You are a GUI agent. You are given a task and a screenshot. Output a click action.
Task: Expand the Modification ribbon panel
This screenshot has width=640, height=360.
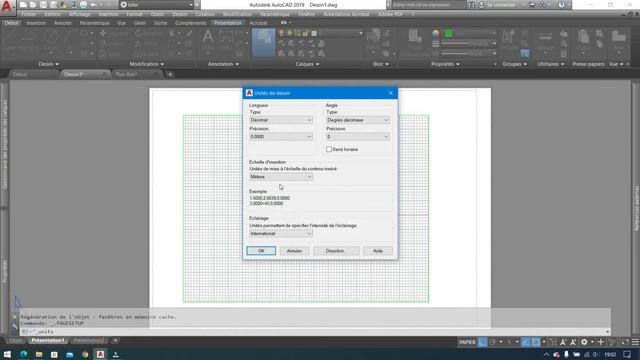pyautogui.click(x=147, y=64)
